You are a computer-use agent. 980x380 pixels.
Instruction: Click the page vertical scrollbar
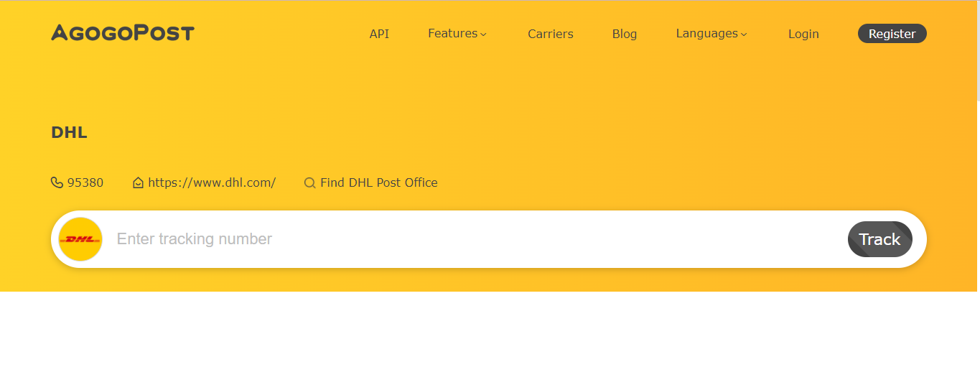(x=977, y=50)
